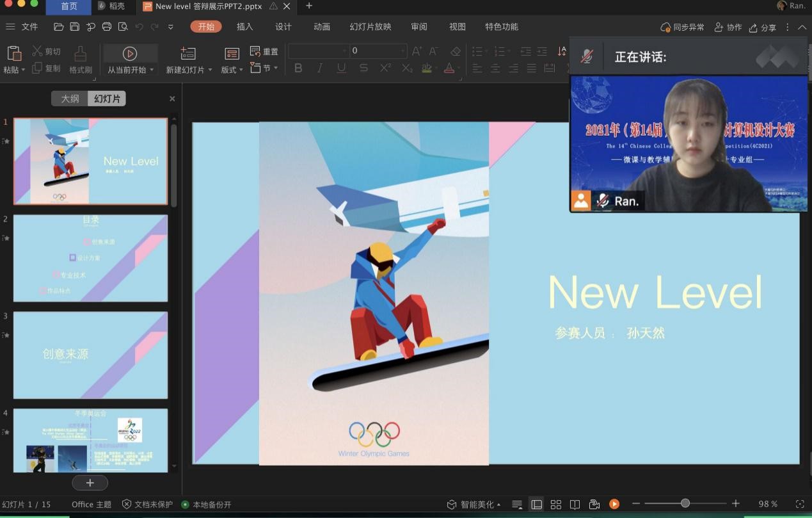This screenshot has width=812, height=518.
Task: Open the font size combo box
Action: click(378, 51)
